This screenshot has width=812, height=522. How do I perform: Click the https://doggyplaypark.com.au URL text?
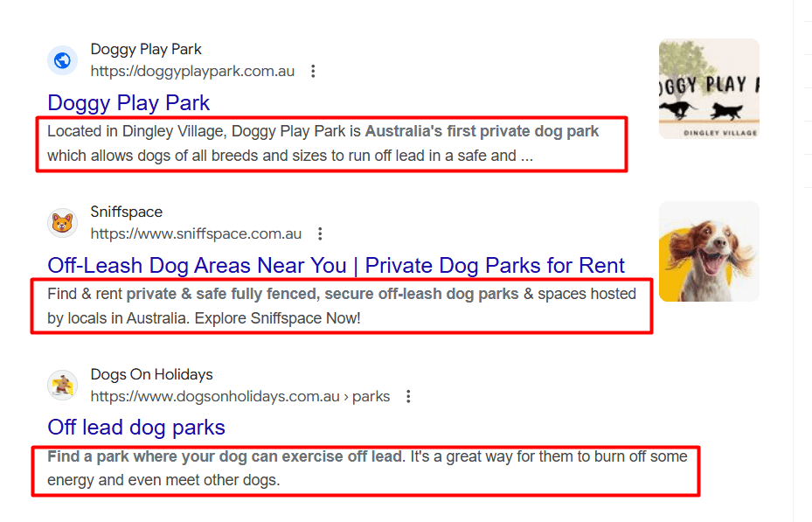click(192, 72)
